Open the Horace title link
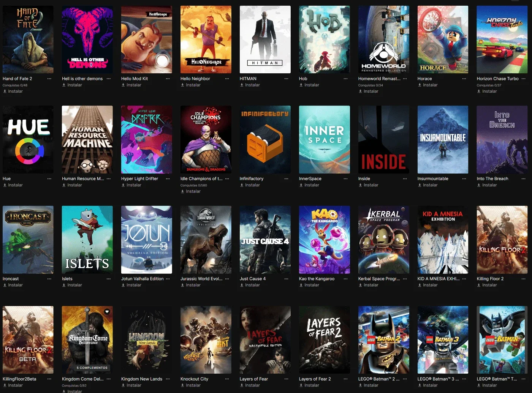Screen dimensions: 532x393 [x=425, y=79]
